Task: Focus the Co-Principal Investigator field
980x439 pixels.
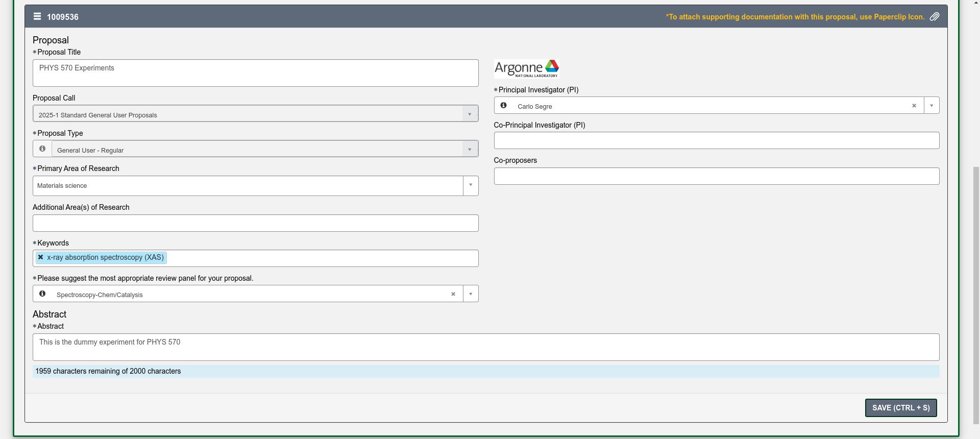Action: coord(716,141)
